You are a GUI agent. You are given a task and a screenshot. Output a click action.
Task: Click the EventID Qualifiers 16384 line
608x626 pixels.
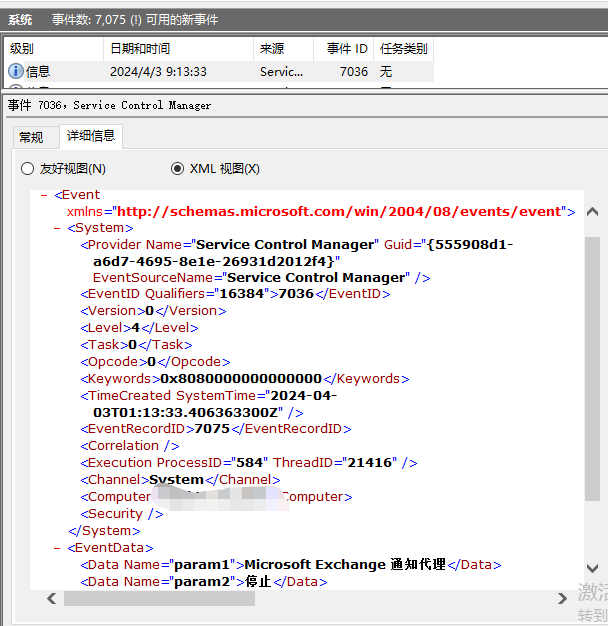click(235, 294)
